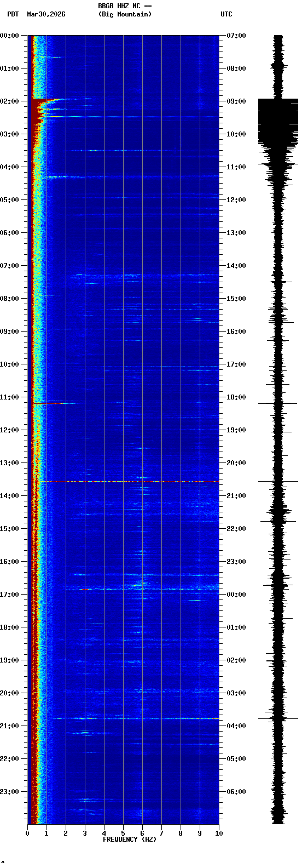Click the PDT time label '11:00'
The height and width of the screenshot is (868, 302).
[9, 397]
